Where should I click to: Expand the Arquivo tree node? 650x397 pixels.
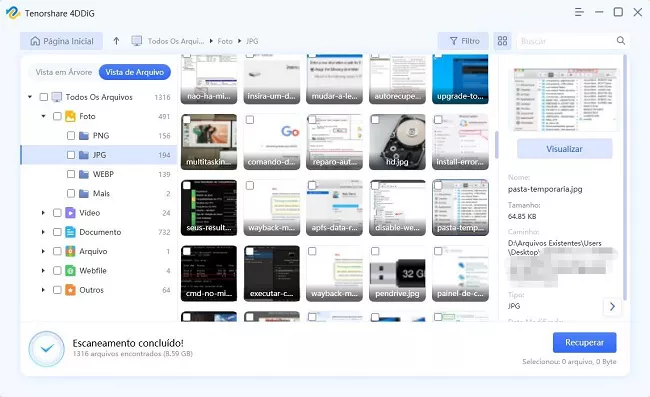(x=43, y=251)
